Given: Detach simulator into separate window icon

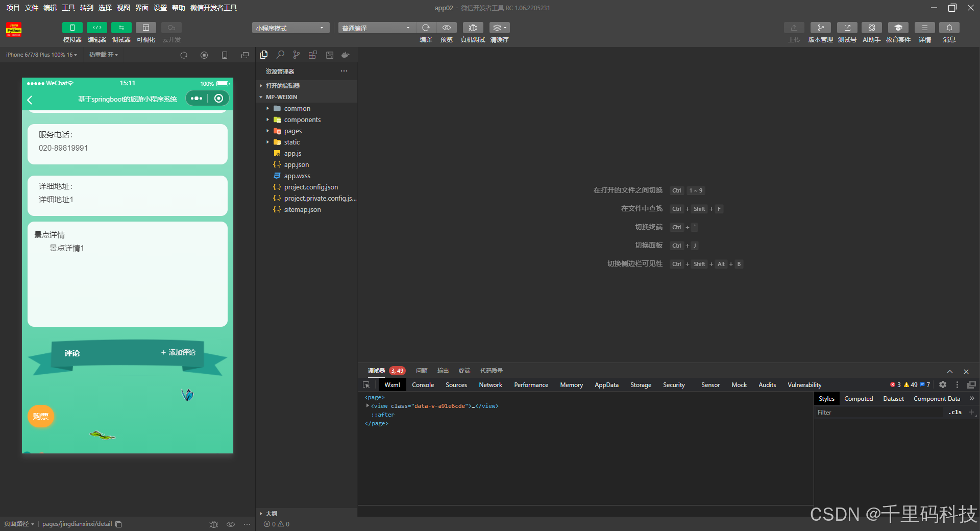Looking at the screenshot, I should [245, 55].
